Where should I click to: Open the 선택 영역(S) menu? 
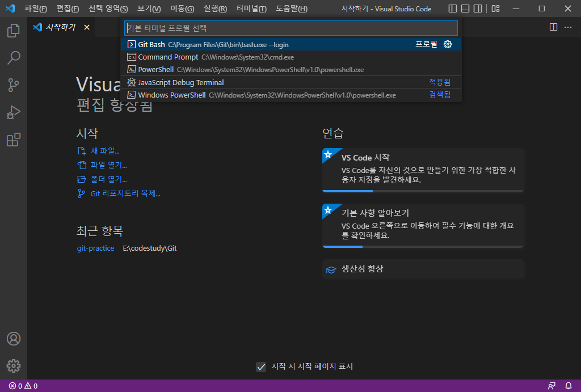pos(108,9)
